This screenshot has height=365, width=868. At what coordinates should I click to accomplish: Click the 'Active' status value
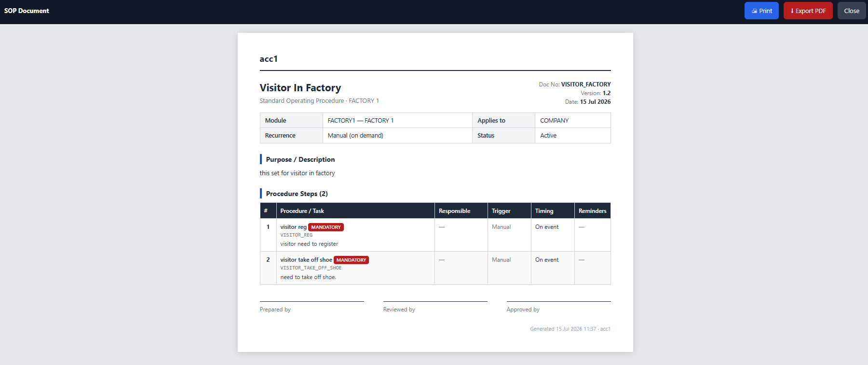(x=548, y=136)
